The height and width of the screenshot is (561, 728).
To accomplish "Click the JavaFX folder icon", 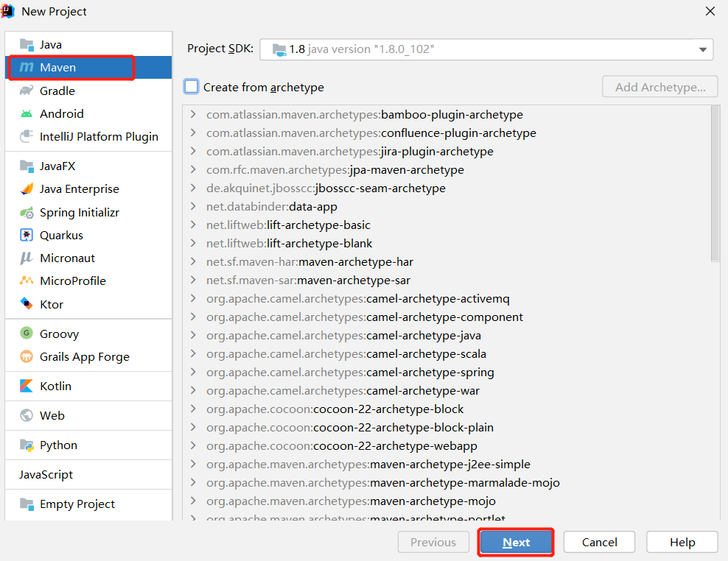I will (x=27, y=166).
